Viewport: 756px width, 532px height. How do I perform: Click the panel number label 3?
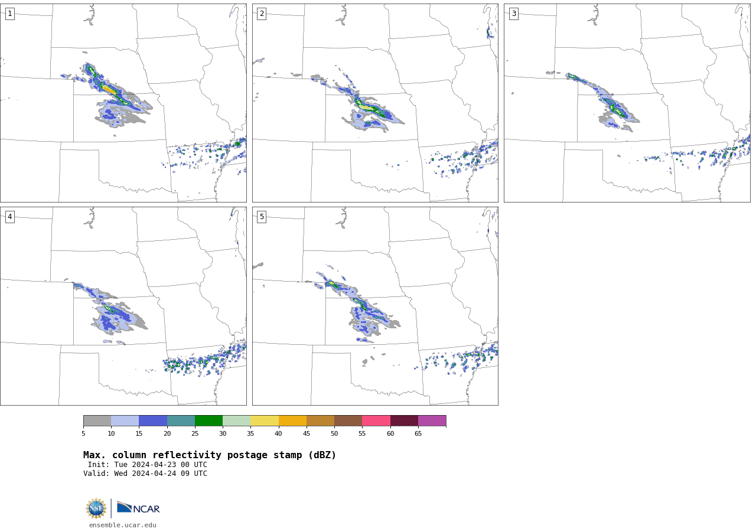[x=513, y=14]
